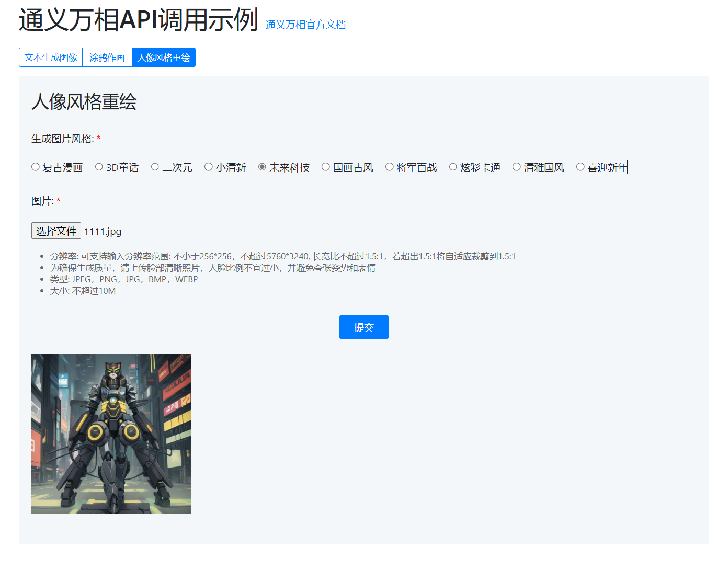Open the 涂鸦作画 tab
This screenshot has width=728, height=570.
point(107,58)
